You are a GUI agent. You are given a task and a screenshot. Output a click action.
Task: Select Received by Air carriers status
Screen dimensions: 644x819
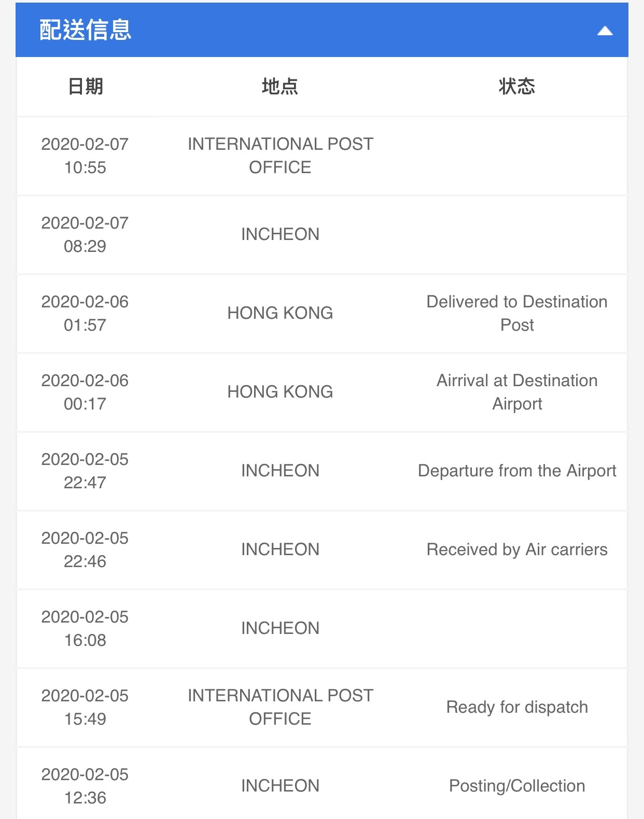click(x=517, y=549)
